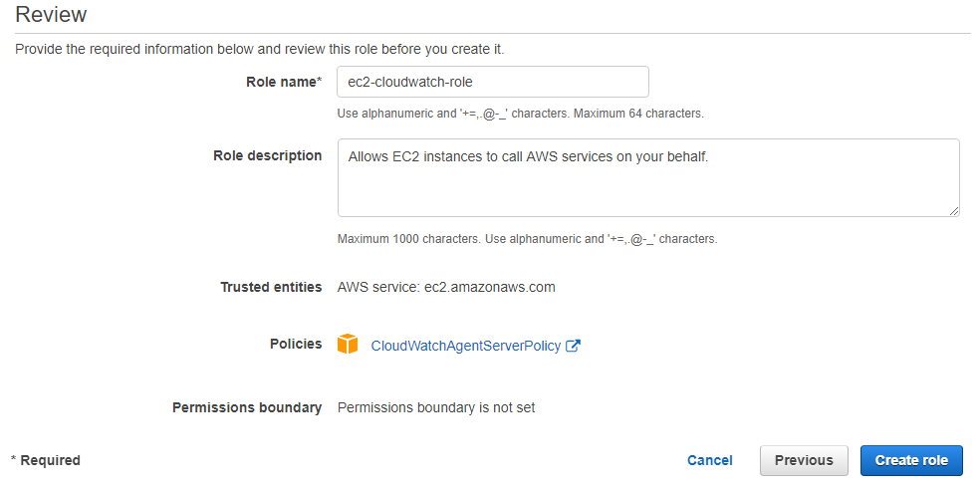This screenshot has height=493, width=980.
Task: Click the ec2.amazonaws.com trusted entity text
Action: tap(489, 288)
